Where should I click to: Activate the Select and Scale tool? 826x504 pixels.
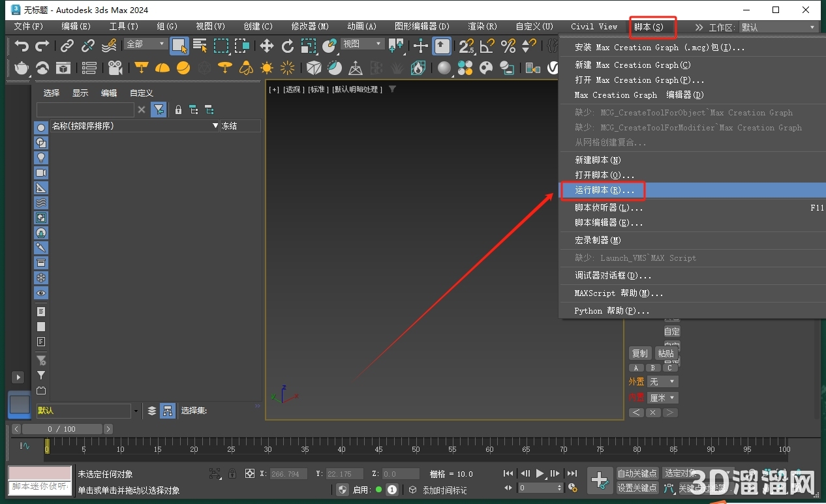(309, 46)
